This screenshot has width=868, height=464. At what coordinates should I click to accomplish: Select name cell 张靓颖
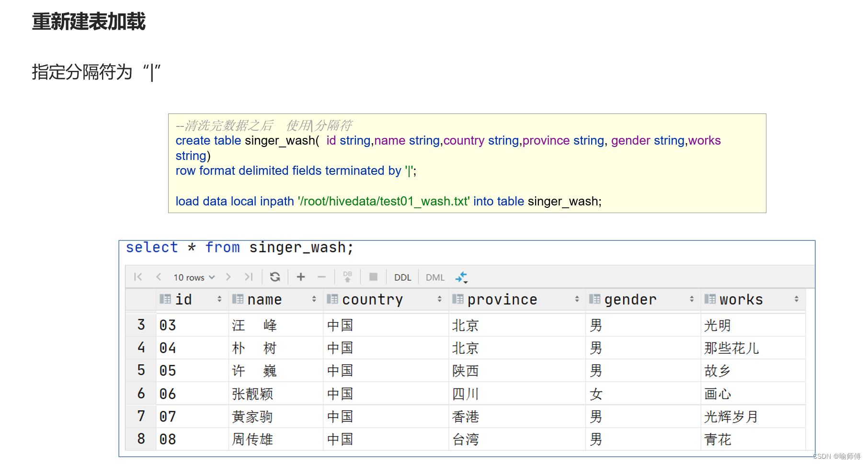(x=276, y=394)
